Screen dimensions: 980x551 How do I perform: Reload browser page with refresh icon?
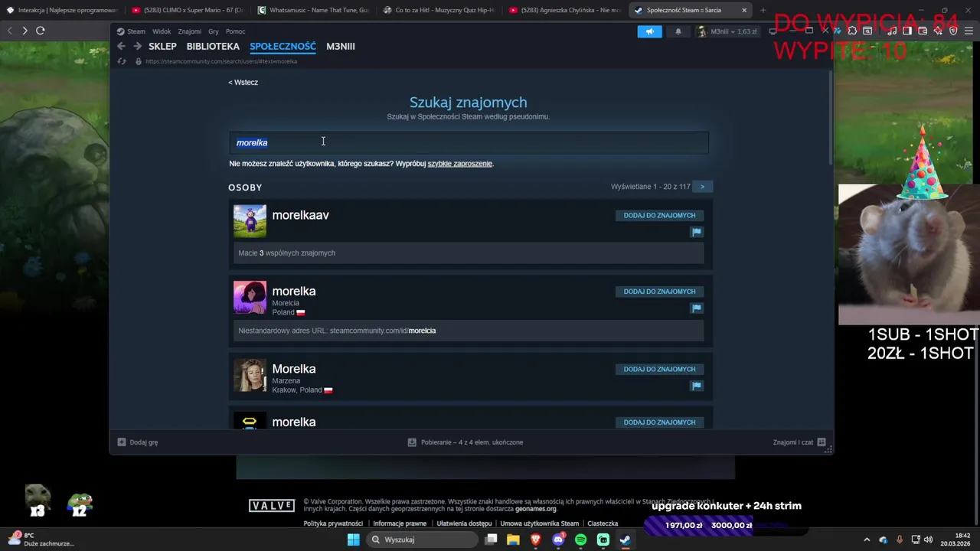tap(40, 31)
